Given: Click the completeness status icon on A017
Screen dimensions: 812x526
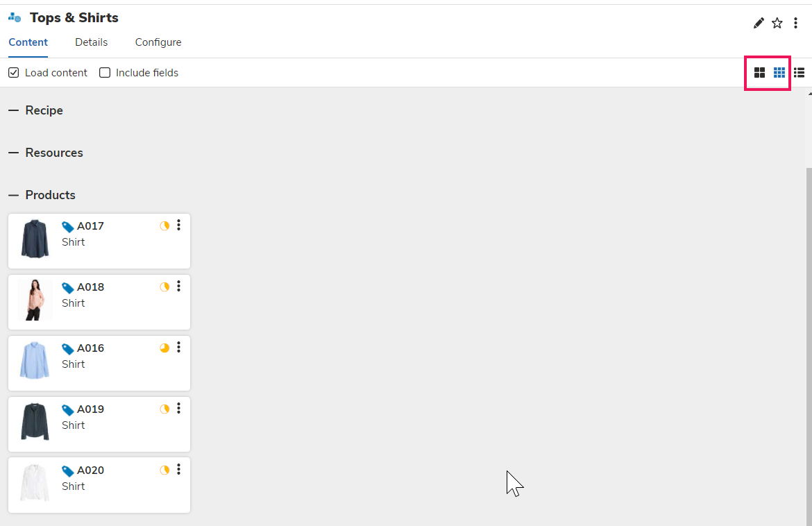Looking at the screenshot, I should click(x=164, y=226).
